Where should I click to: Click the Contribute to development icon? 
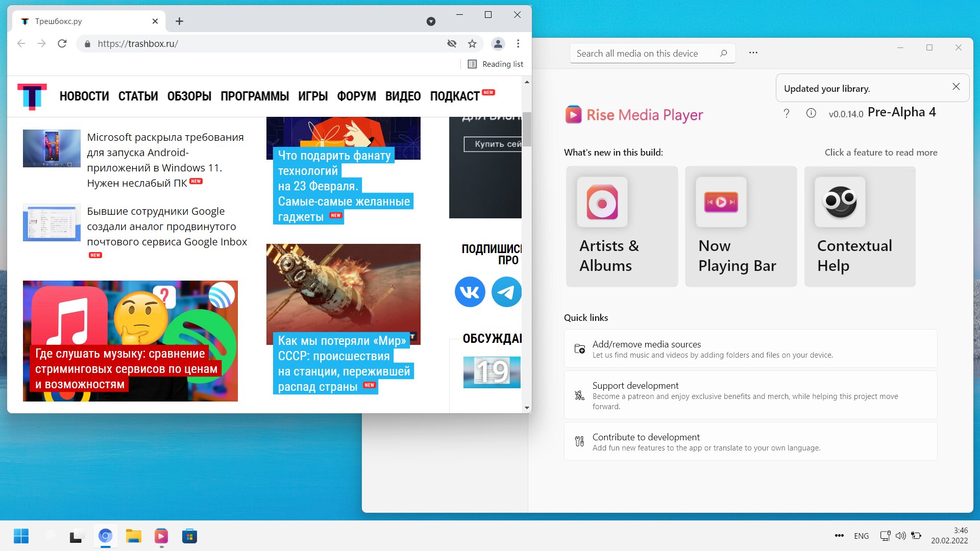tap(580, 441)
